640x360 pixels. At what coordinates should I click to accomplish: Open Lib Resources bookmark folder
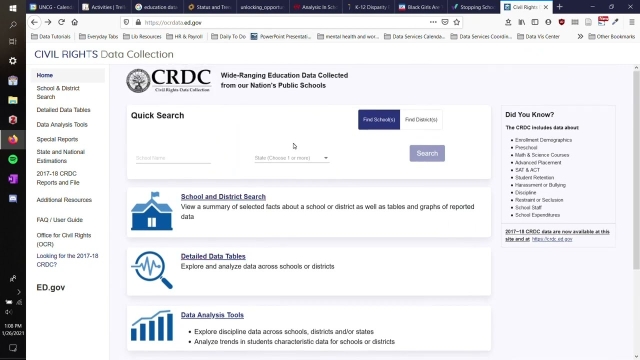(142, 36)
